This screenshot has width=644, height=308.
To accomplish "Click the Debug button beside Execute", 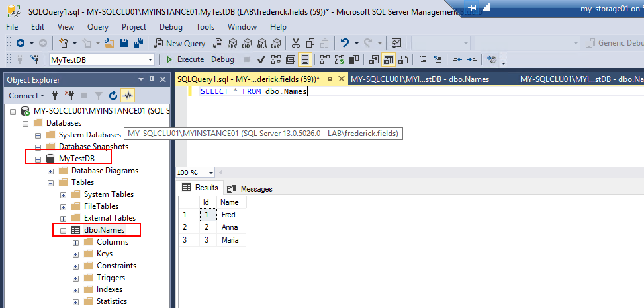I will pyautogui.click(x=222, y=60).
